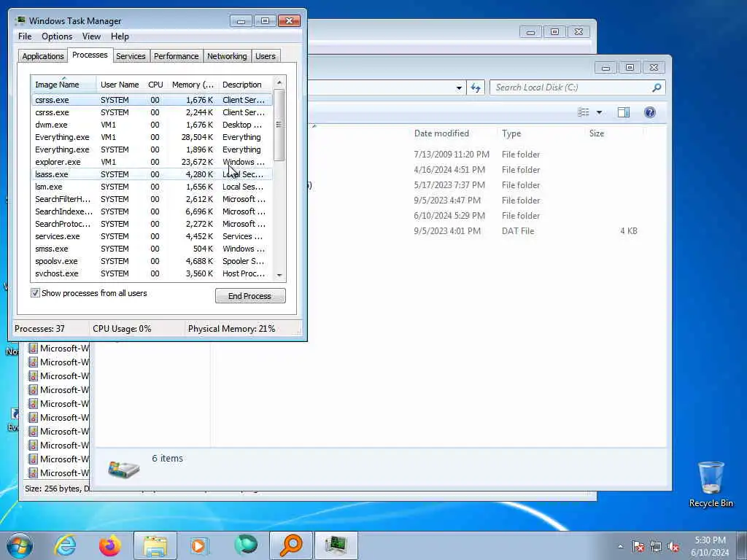Switch to the Services tab
747x560 pixels.
point(131,56)
